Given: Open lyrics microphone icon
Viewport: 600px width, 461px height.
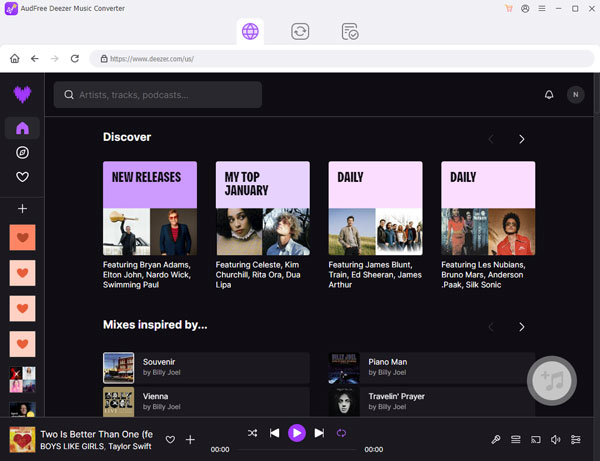Looking at the screenshot, I should (x=496, y=440).
